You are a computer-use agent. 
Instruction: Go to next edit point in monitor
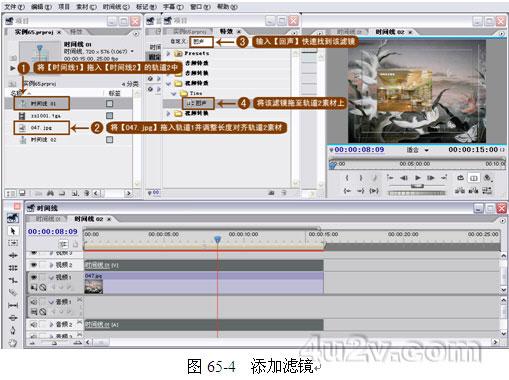(444, 178)
